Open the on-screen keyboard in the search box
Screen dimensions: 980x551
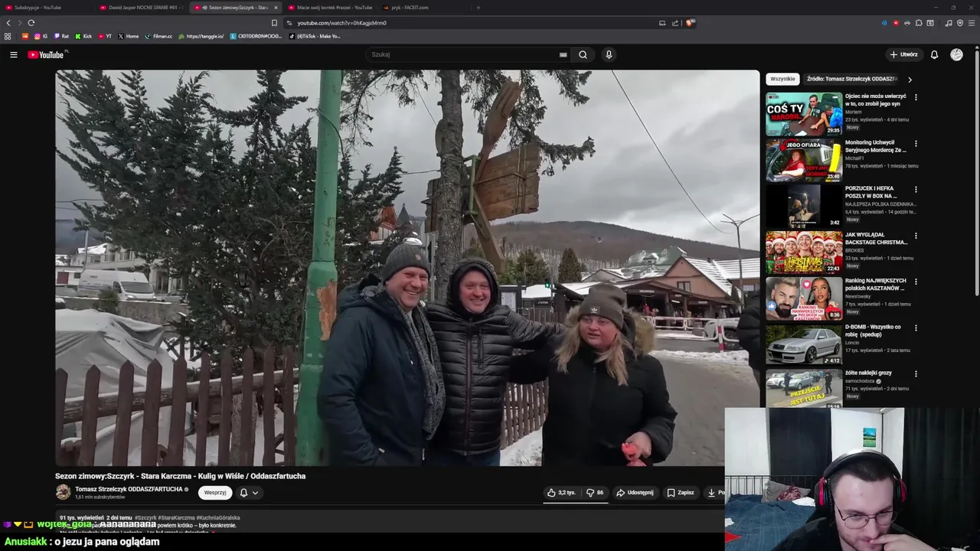pos(563,54)
